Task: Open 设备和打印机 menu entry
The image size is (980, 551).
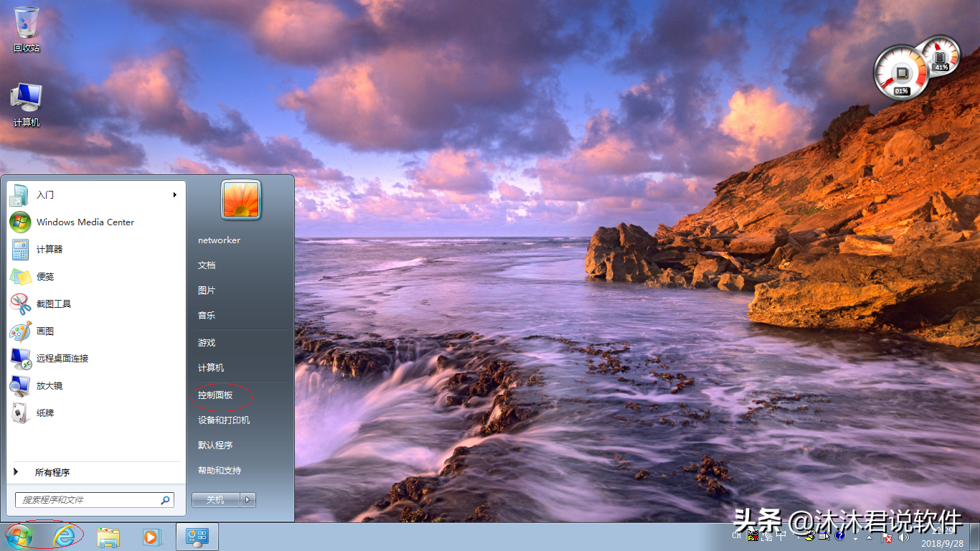Action: [x=224, y=420]
